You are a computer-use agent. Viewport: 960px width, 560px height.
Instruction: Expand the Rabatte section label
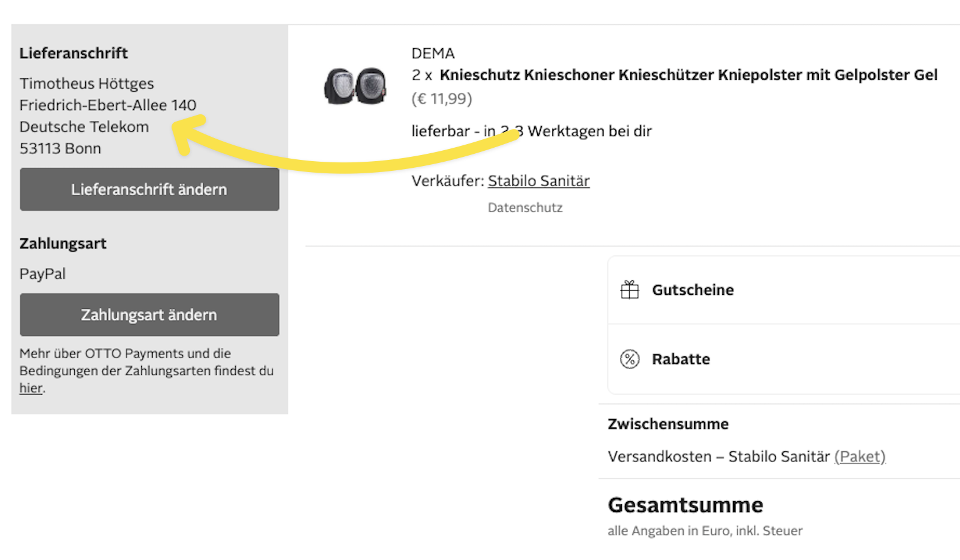click(681, 359)
